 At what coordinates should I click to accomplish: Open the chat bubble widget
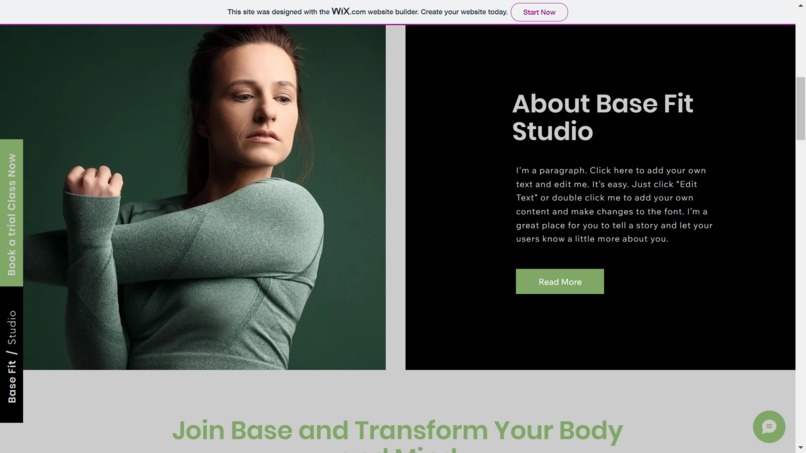tap(769, 426)
